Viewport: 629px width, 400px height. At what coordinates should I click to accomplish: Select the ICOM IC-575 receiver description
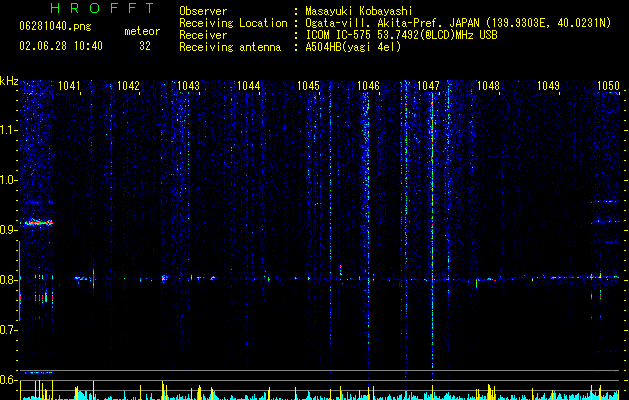tap(401, 35)
